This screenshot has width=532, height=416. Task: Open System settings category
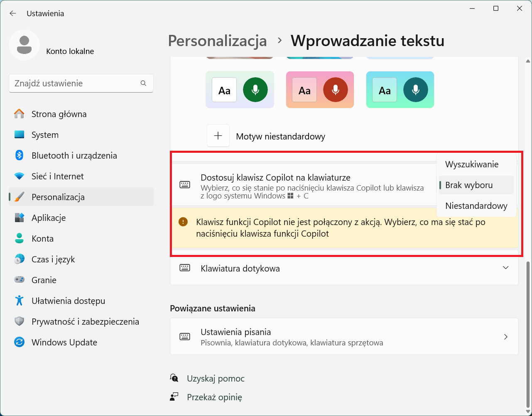81,135
